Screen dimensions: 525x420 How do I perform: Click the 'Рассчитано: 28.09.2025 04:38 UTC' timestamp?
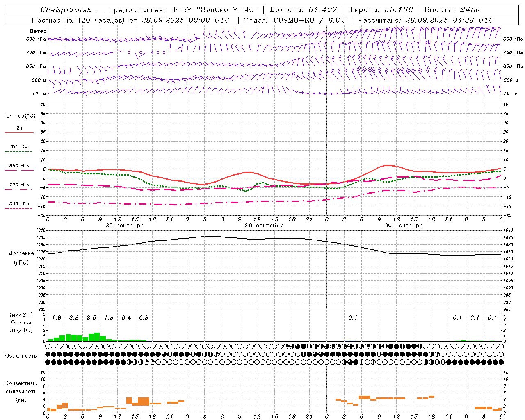point(426,20)
